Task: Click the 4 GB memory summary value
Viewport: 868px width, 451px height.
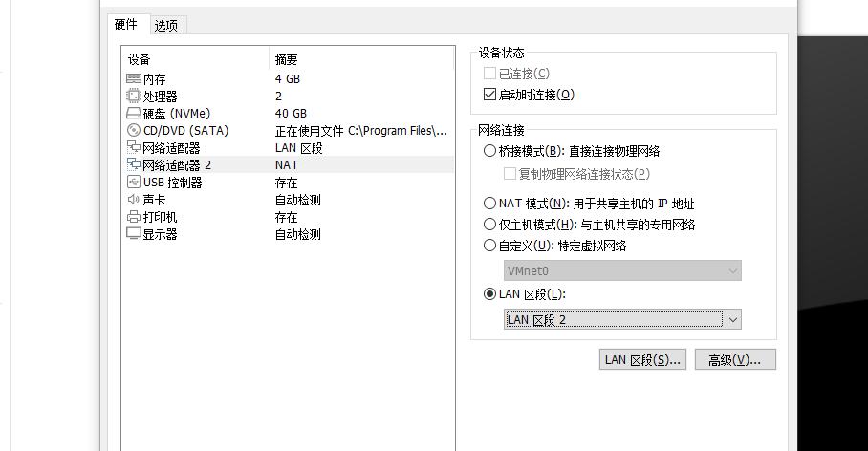Action: (x=288, y=79)
